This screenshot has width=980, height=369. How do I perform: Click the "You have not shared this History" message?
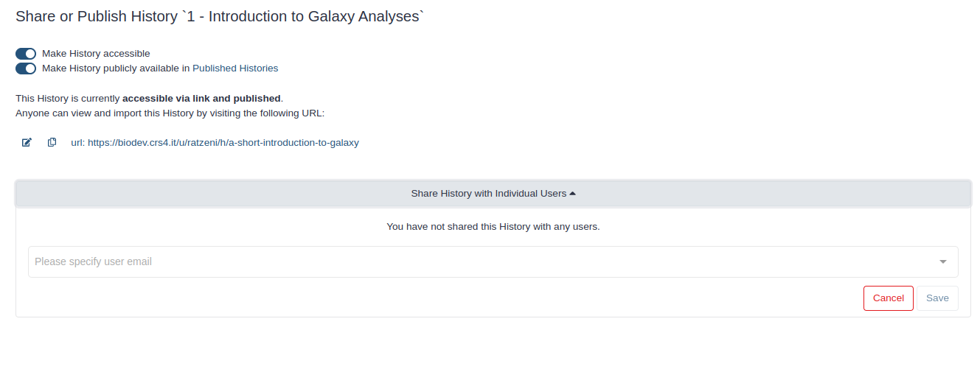tap(493, 227)
